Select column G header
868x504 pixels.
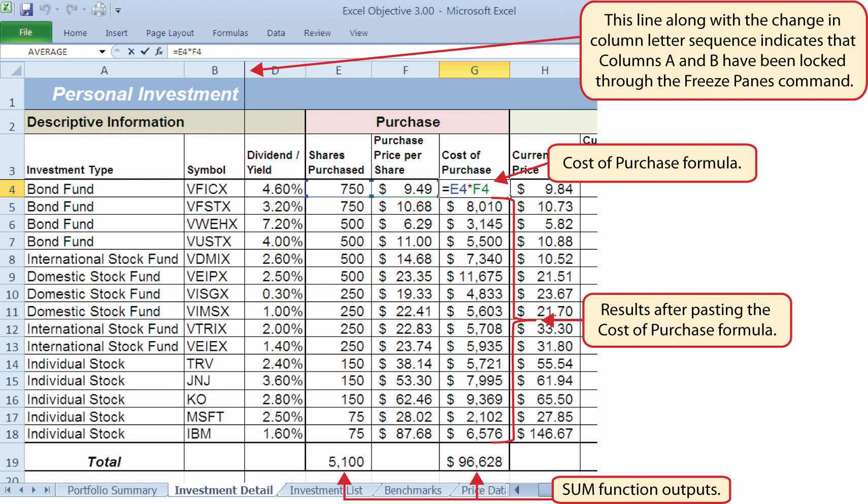click(474, 71)
